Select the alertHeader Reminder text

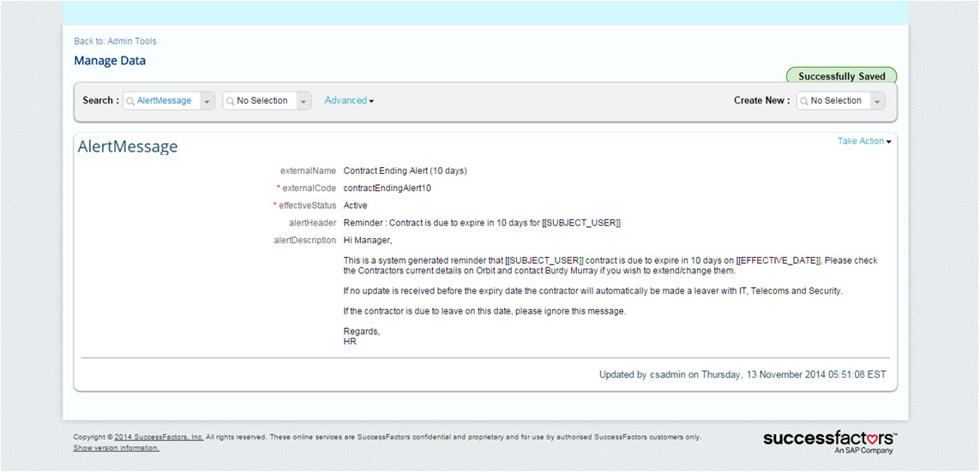click(x=482, y=223)
